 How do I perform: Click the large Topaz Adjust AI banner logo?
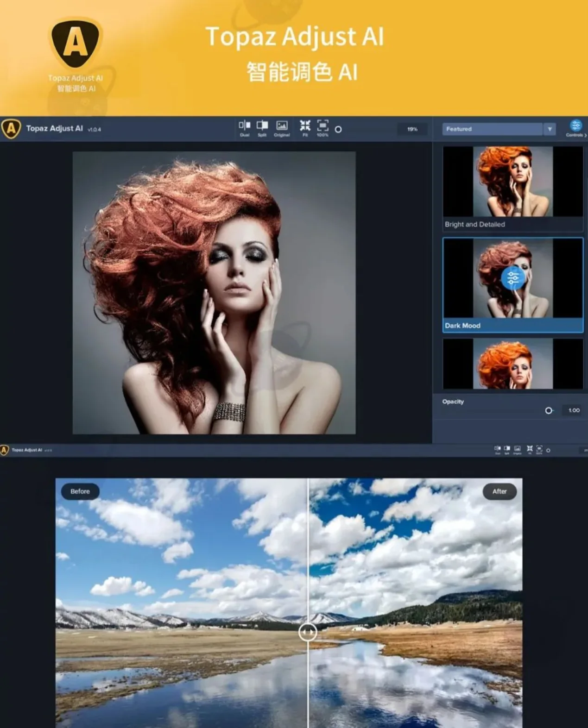pyautogui.click(x=76, y=44)
